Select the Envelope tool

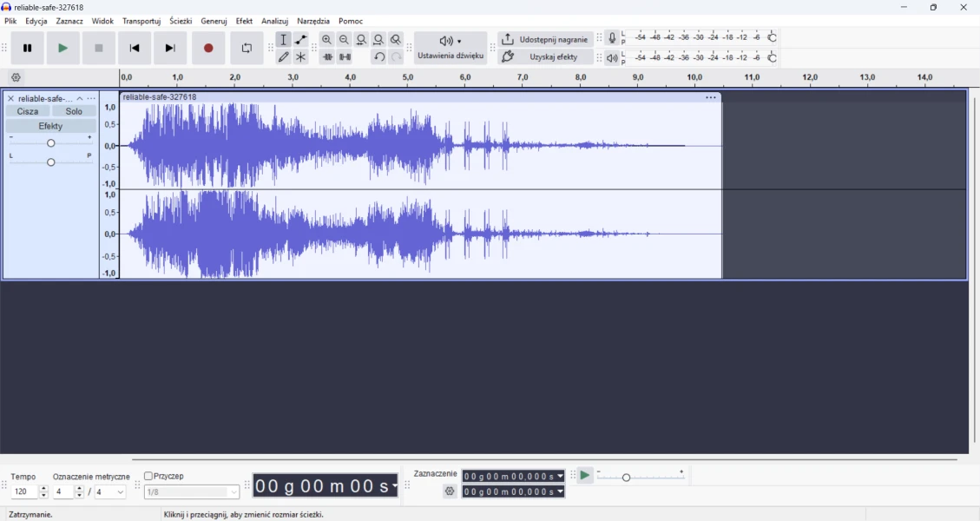pyautogui.click(x=301, y=40)
